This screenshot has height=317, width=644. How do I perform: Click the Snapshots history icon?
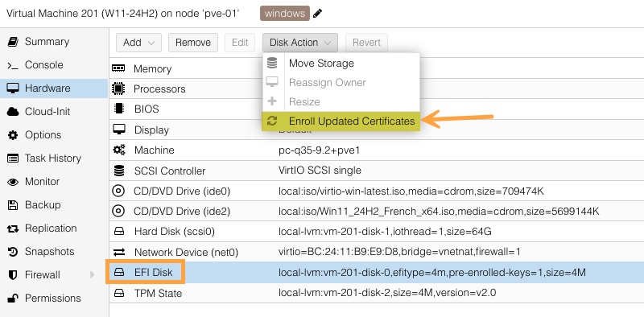[13, 252]
